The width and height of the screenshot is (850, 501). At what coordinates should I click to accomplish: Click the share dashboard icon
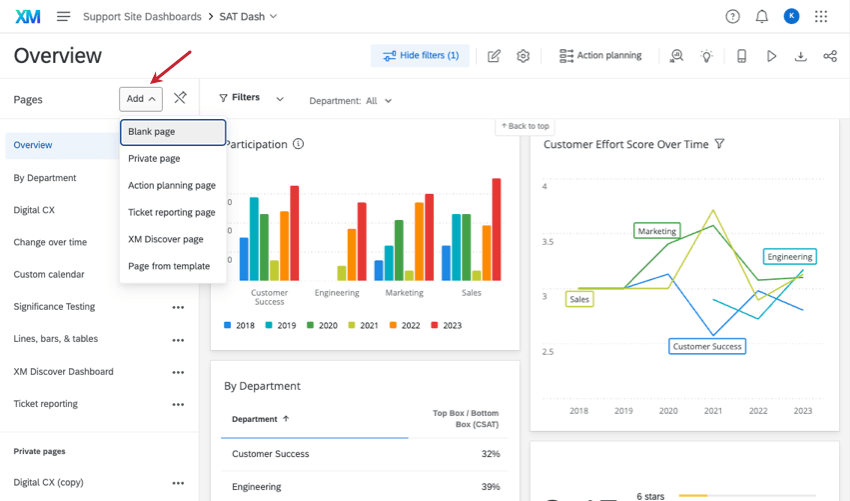830,56
